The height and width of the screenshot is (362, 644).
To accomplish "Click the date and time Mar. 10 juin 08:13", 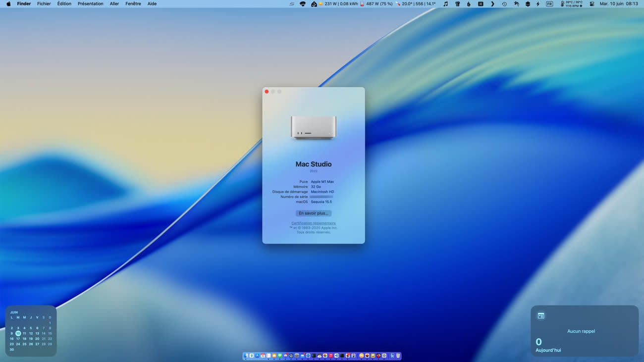I will pos(619,3).
